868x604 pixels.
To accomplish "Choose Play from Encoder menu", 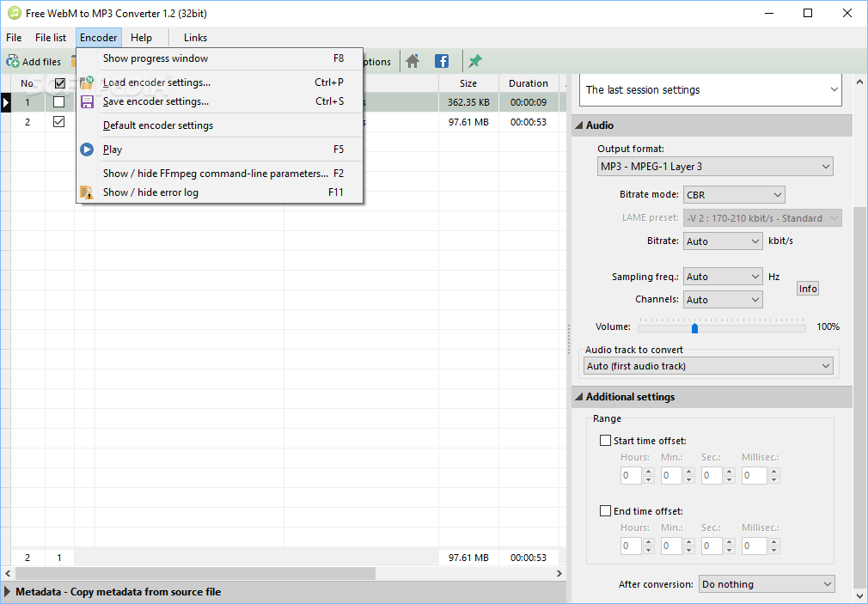I will pos(220,149).
